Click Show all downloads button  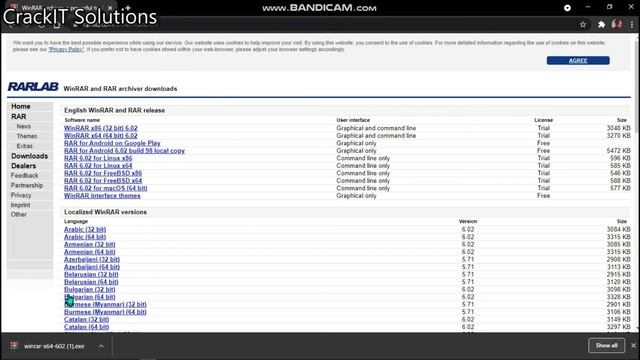[x=606, y=346]
